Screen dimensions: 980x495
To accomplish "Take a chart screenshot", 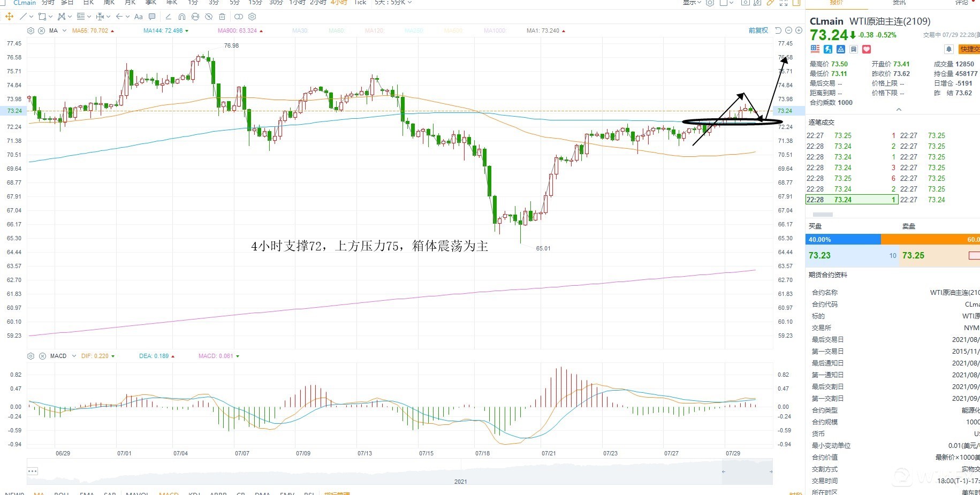I will click(745, 3).
